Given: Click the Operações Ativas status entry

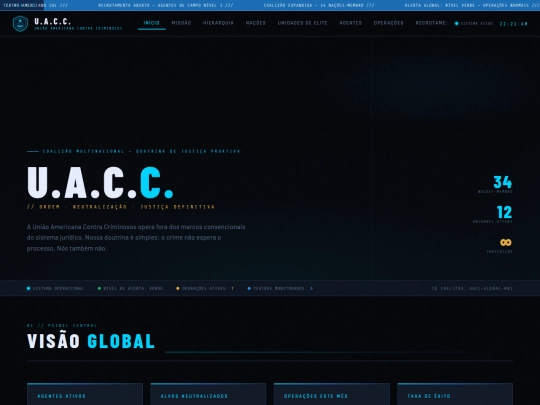Looking at the screenshot, I should point(205,288).
